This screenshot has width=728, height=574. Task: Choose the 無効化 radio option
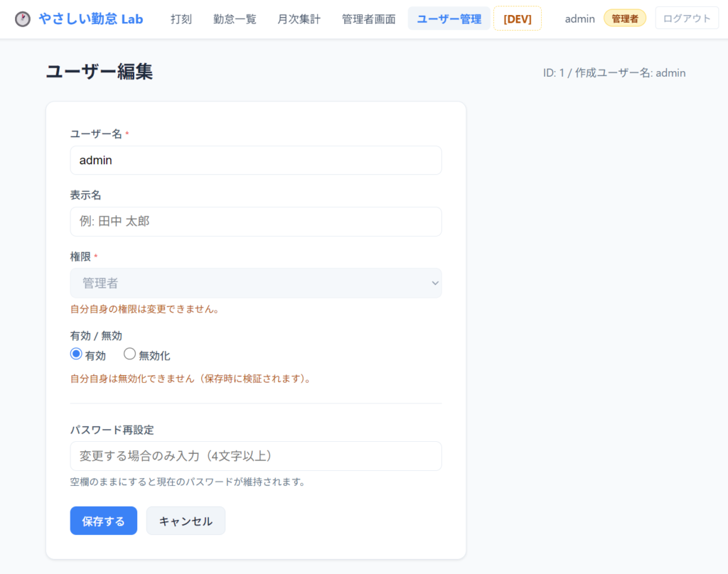(x=129, y=354)
